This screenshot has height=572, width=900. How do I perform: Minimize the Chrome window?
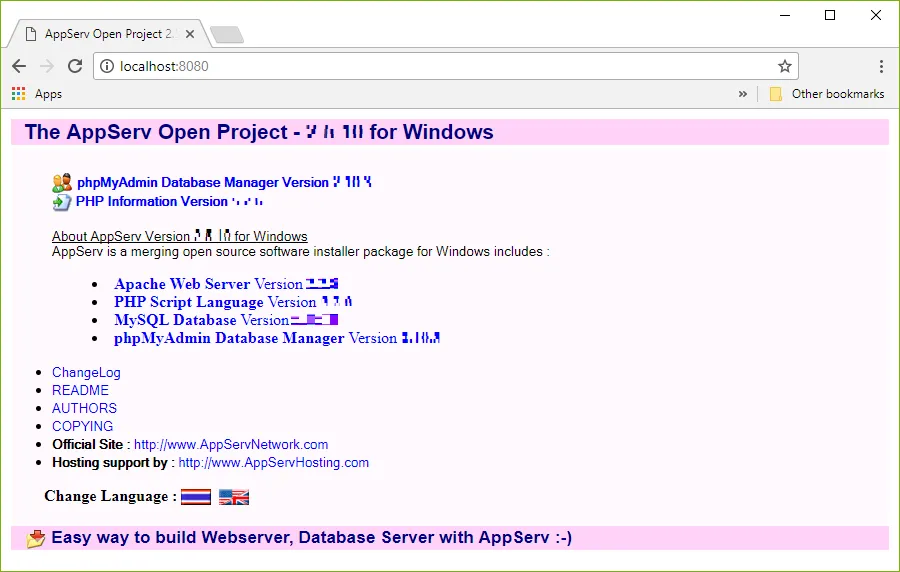tap(785, 15)
